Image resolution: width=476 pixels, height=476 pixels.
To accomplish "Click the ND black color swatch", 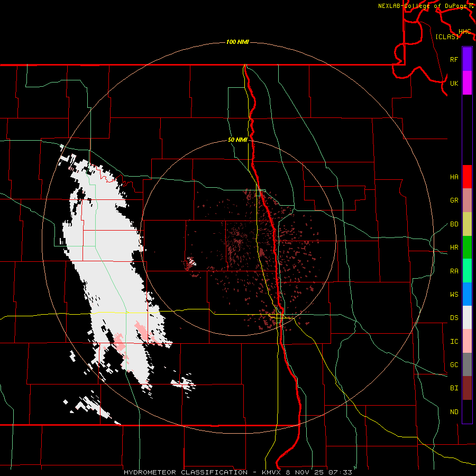I will pos(467,411).
